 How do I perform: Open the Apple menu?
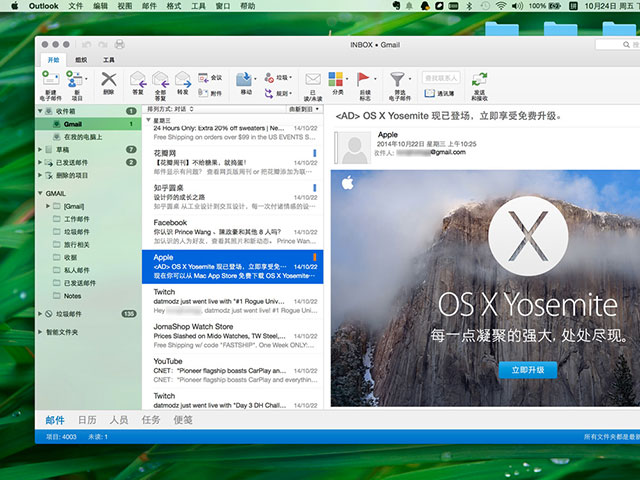(x=14, y=6)
